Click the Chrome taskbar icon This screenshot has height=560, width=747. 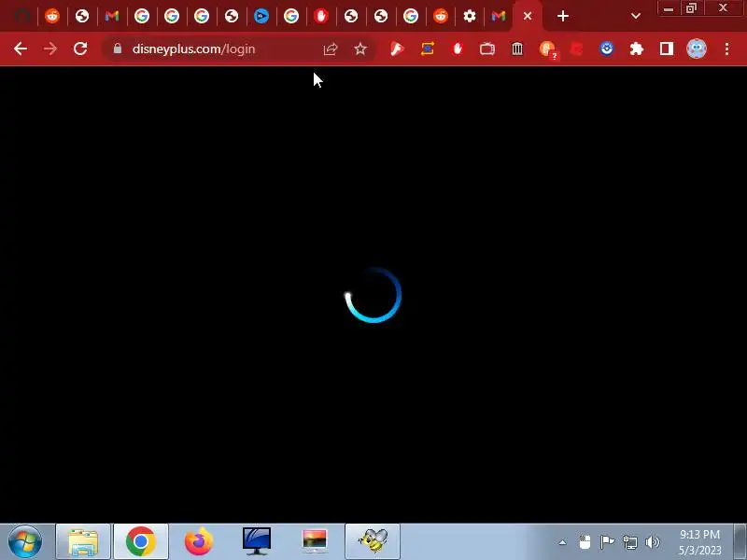tap(141, 541)
